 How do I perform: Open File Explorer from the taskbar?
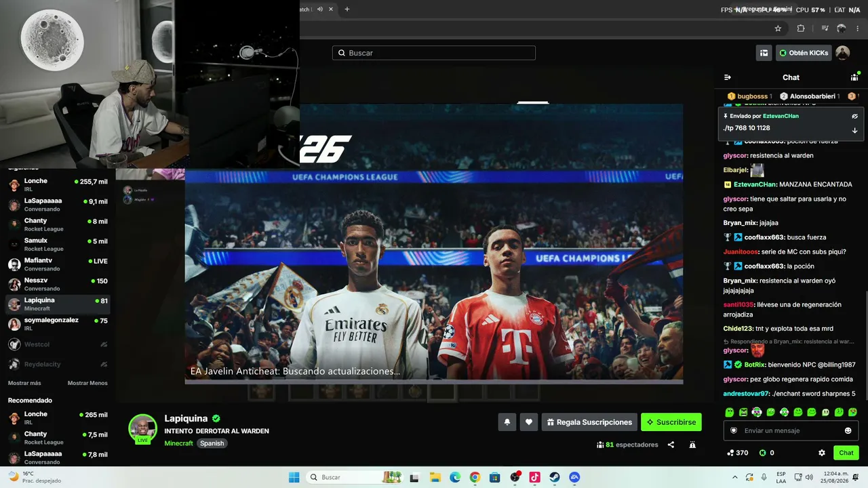435,477
